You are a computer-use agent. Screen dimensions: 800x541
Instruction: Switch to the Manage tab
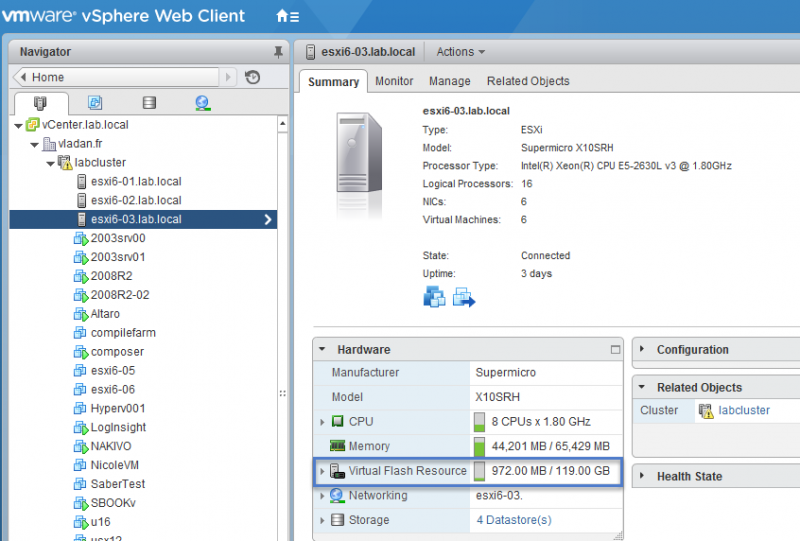coord(449,81)
